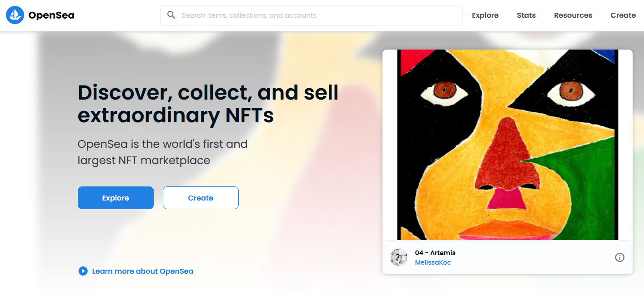Click the 04 - Artemis title
The width and height of the screenshot is (644, 296).
(x=435, y=253)
